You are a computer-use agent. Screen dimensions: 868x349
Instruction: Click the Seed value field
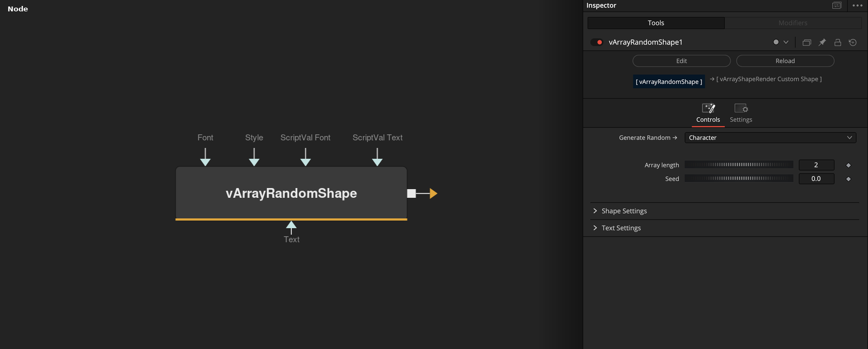click(x=816, y=178)
